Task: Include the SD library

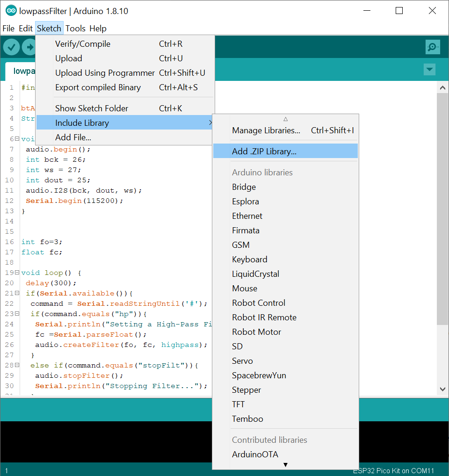Action: pos(285,346)
